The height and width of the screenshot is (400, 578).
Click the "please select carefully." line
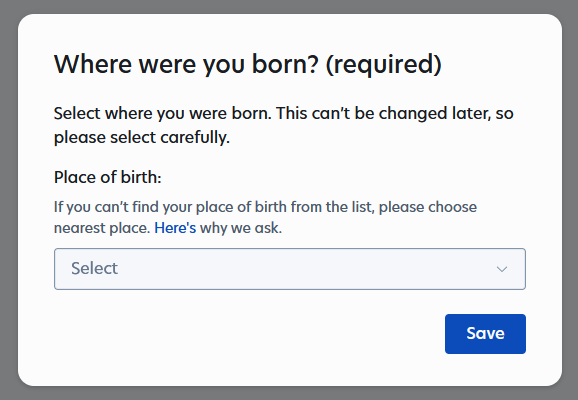coord(142,138)
